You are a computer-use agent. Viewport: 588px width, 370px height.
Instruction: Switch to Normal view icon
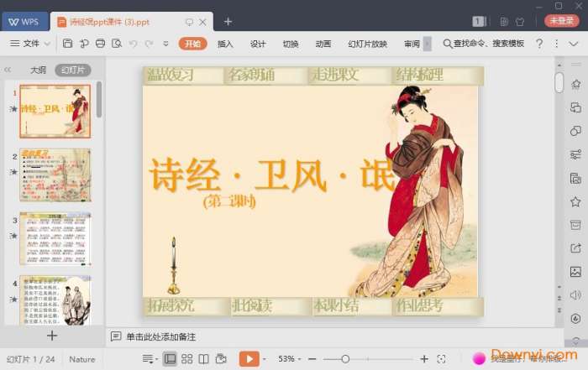tap(170, 359)
